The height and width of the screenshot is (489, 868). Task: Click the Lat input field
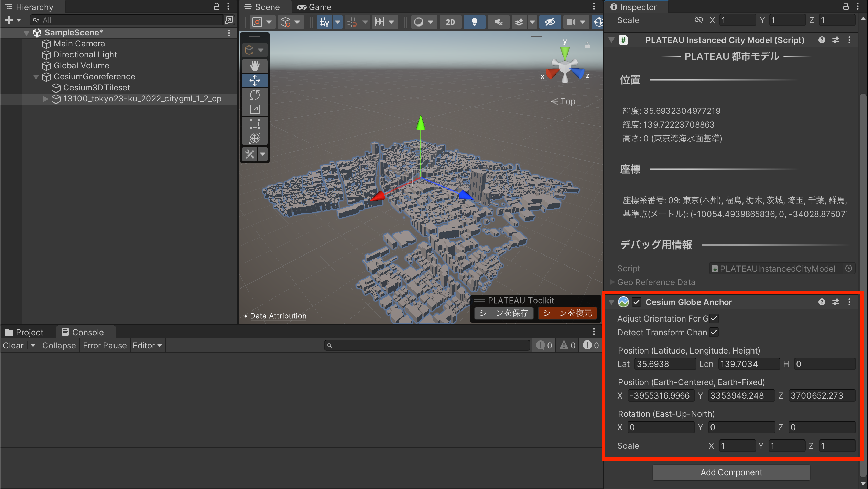pyautogui.click(x=664, y=364)
